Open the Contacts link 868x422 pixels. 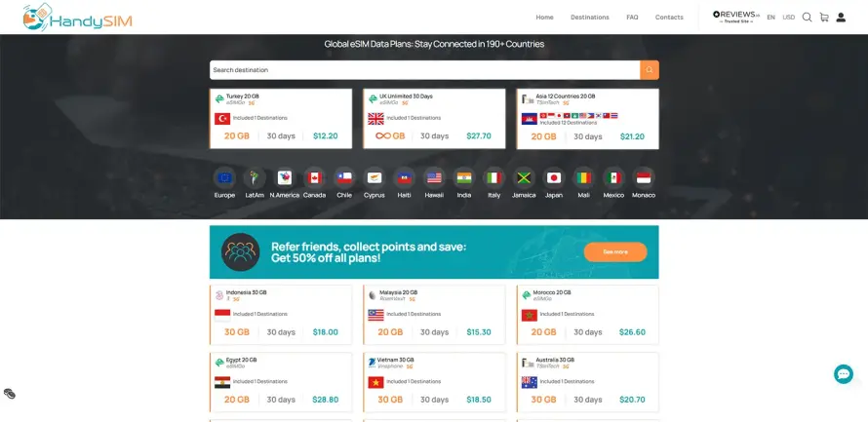click(669, 18)
